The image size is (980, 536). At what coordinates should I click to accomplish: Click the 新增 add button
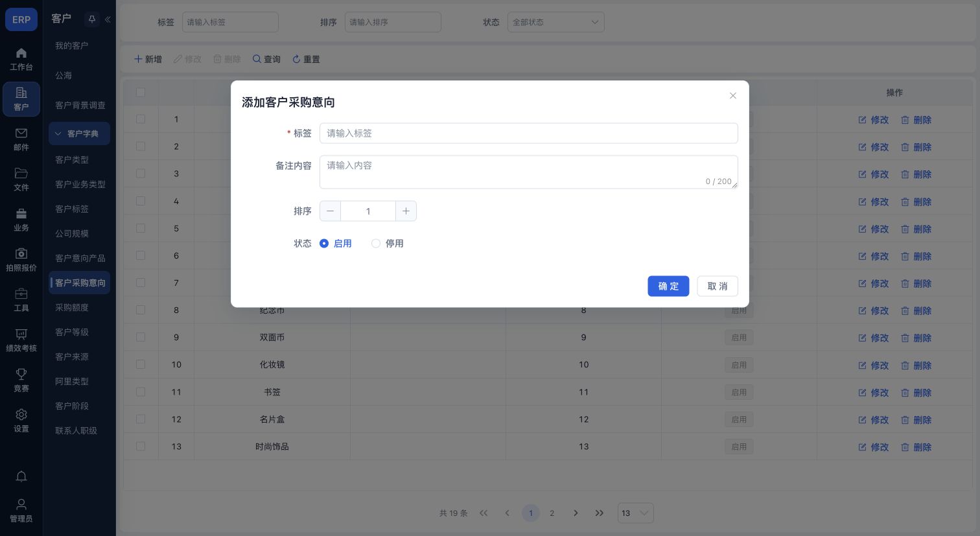148,59
